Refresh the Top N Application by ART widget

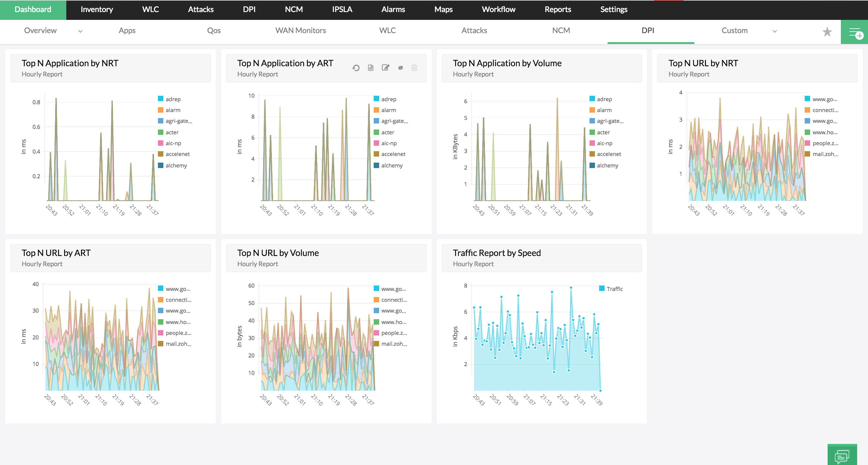click(356, 68)
